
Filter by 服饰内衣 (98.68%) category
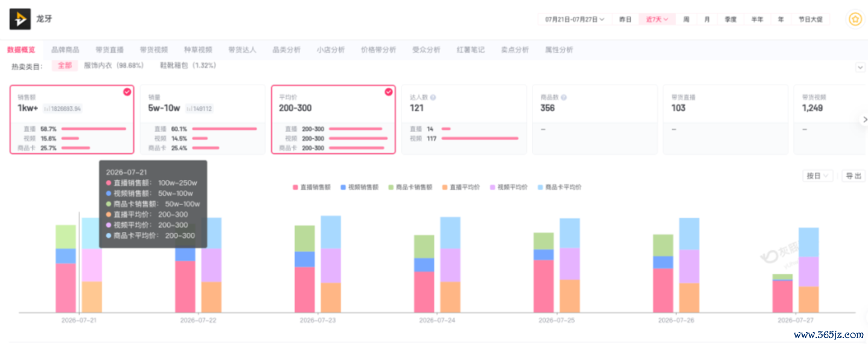[113, 65]
